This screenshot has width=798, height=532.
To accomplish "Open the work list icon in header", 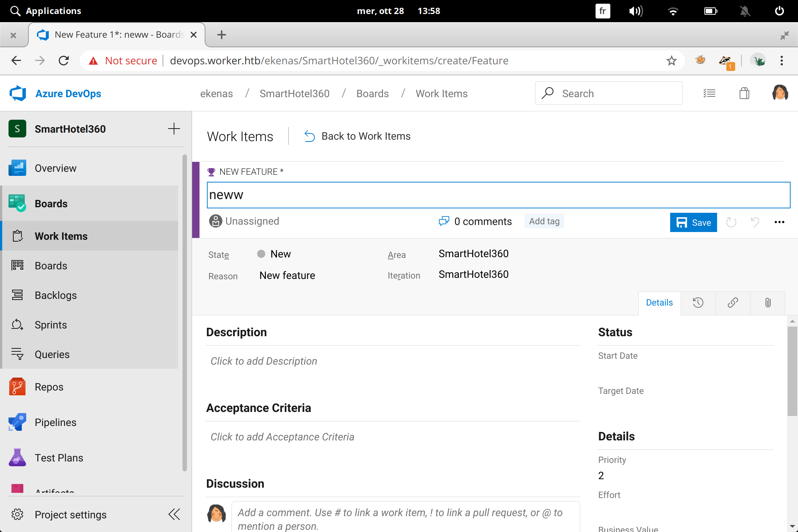I will click(x=709, y=93).
